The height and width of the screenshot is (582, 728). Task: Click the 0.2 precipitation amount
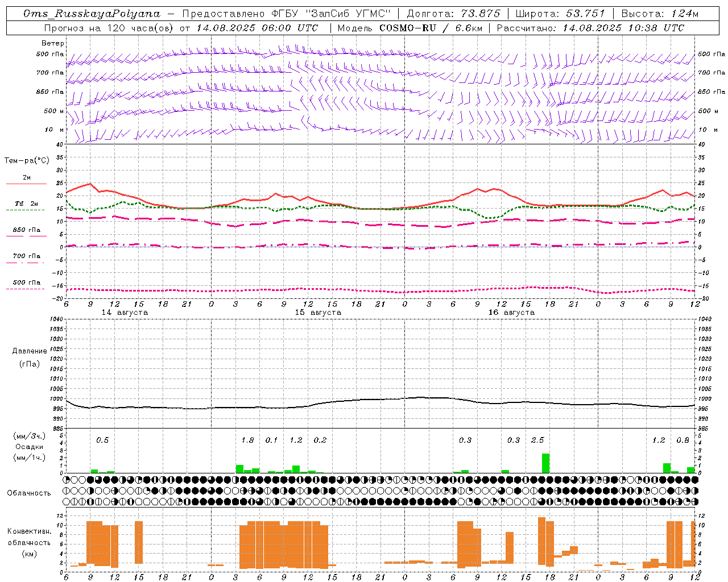click(x=320, y=440)
